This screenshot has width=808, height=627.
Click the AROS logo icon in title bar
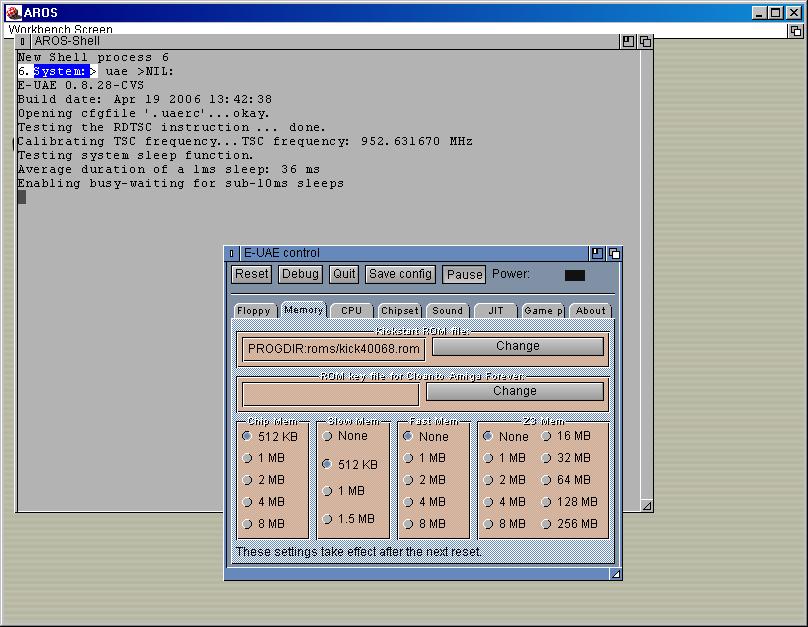tap(14, 12)
